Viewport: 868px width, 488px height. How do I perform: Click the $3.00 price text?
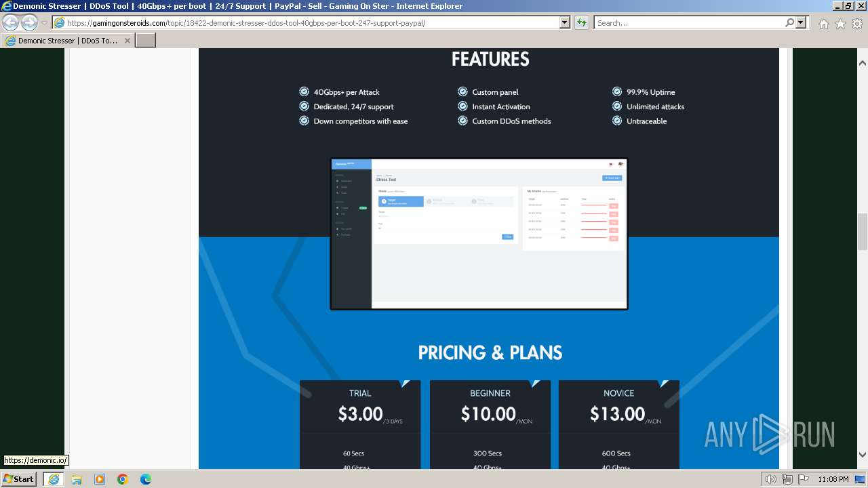click(x=360, y=414)
